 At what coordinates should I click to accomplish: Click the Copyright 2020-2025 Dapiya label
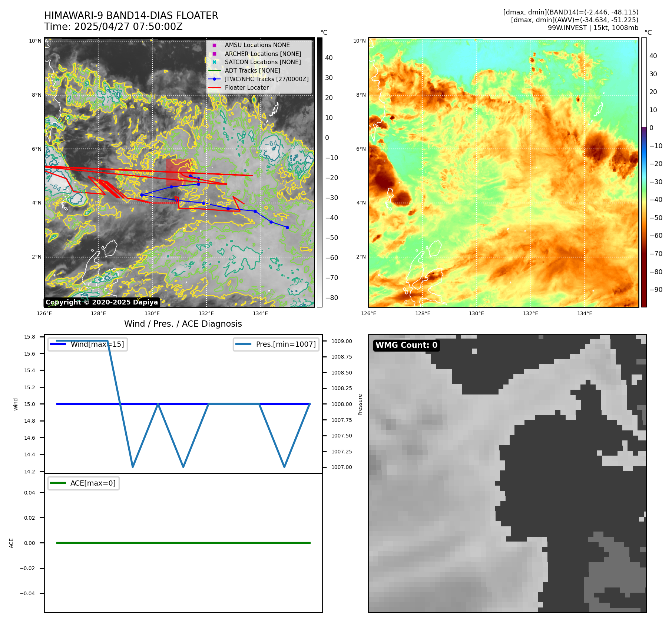102,302
